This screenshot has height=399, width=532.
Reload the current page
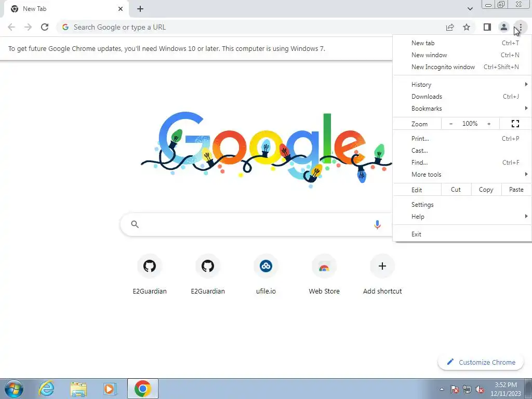point(45,27)
